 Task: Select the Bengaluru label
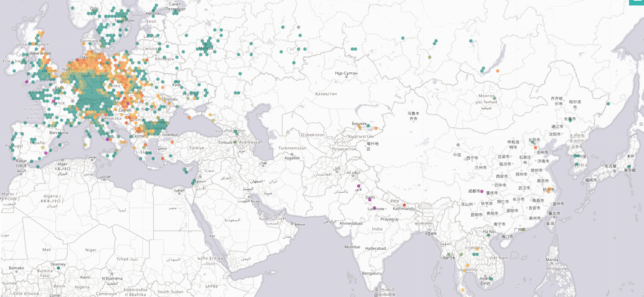point(372,273)
